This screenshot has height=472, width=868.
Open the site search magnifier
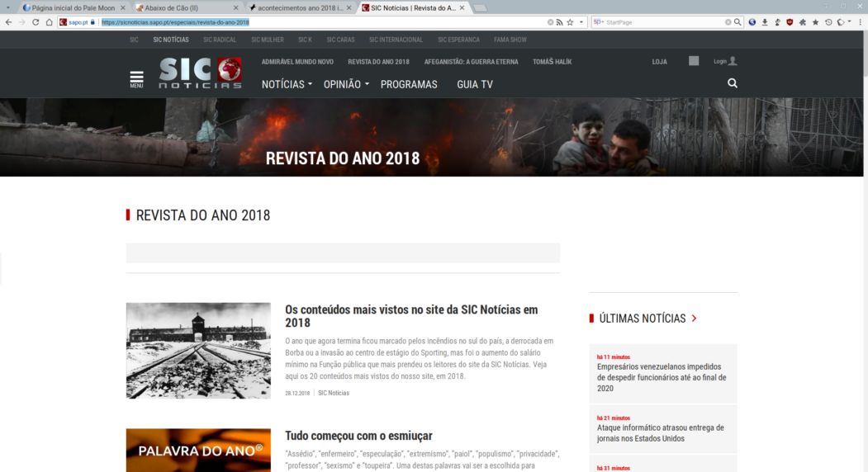point(733,83)
